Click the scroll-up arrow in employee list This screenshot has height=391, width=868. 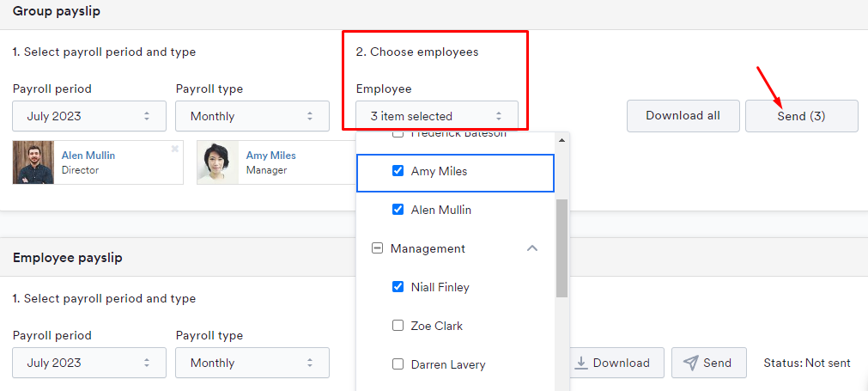point(561,140)
